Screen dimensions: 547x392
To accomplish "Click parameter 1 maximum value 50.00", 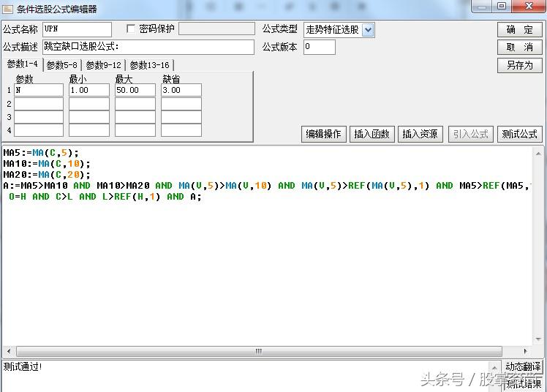I will (x=135, y=90).
